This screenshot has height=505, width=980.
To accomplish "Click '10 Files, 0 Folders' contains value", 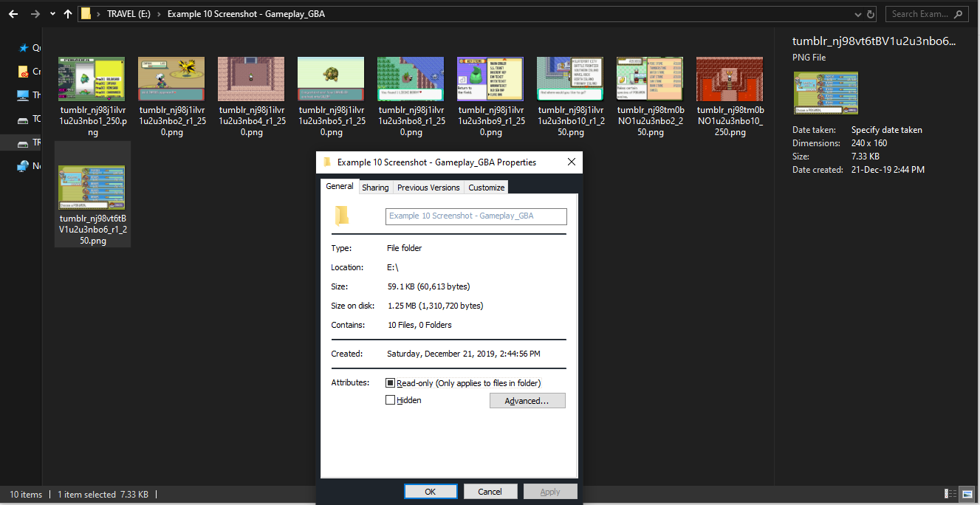I will coord(419,325).
